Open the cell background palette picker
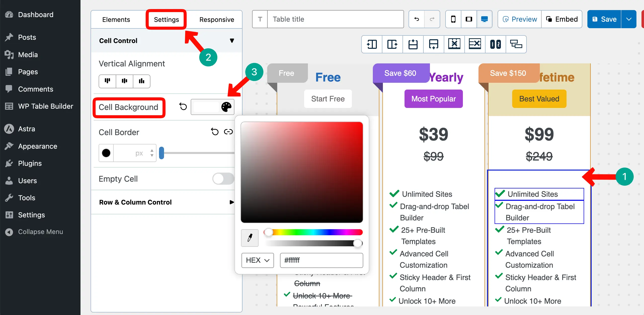The image size is (644, 315). [226, 107]
